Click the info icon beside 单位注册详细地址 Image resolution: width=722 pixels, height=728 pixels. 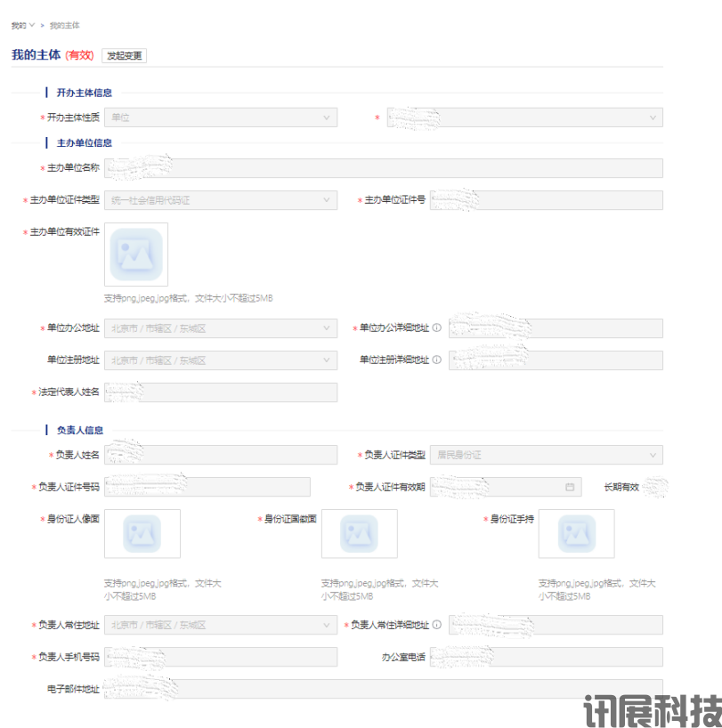pyautogui.click(x=437, y=360)
